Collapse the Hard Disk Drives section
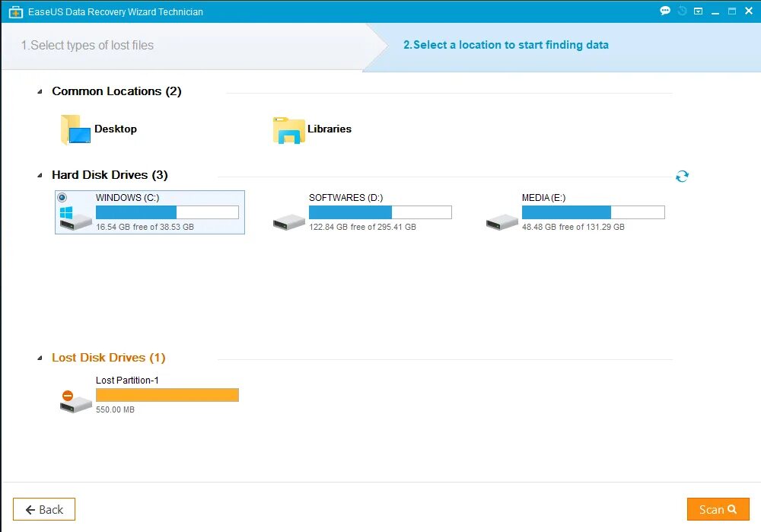This screenshot has height=532, width=761. tap(40, 175)
